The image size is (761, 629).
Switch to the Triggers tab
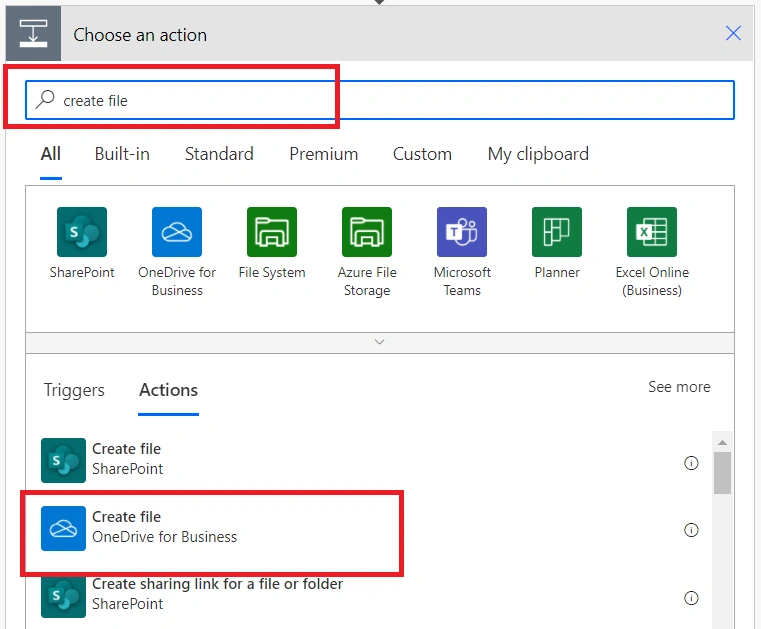[x=74, y=390]
